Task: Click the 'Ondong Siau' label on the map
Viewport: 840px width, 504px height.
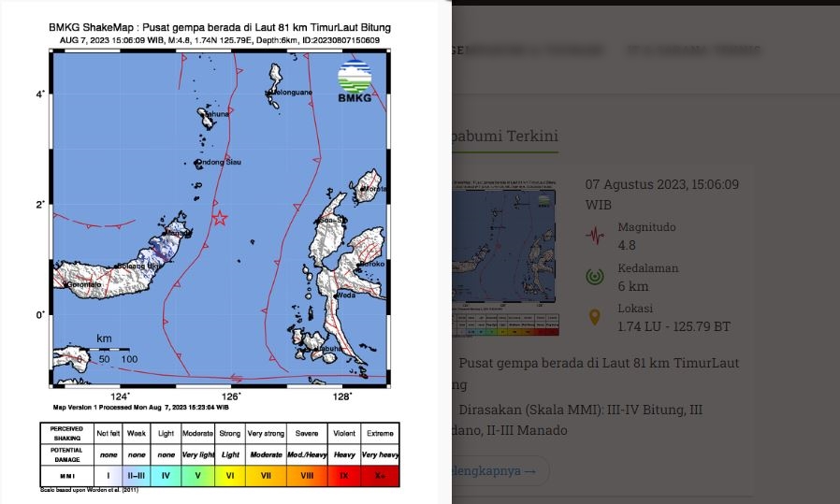Action: pyautogui.click(x=219, y=163)
